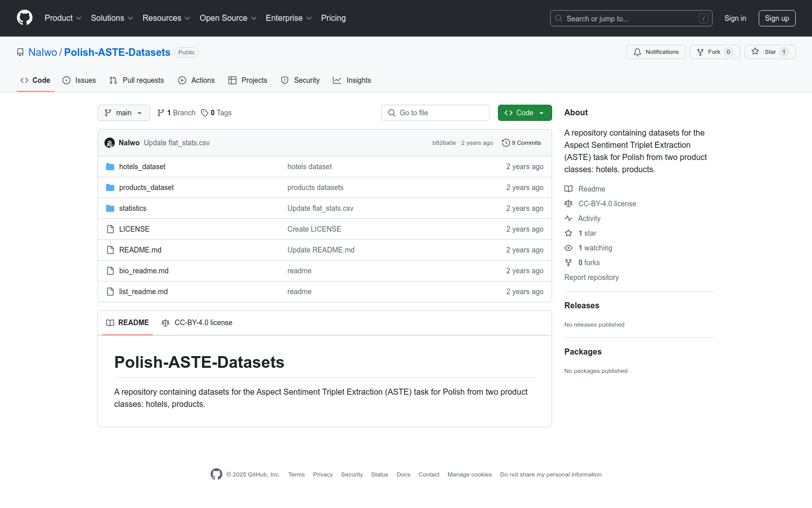Open the Projects tab
Screen dimensions: 812x508
248,80
